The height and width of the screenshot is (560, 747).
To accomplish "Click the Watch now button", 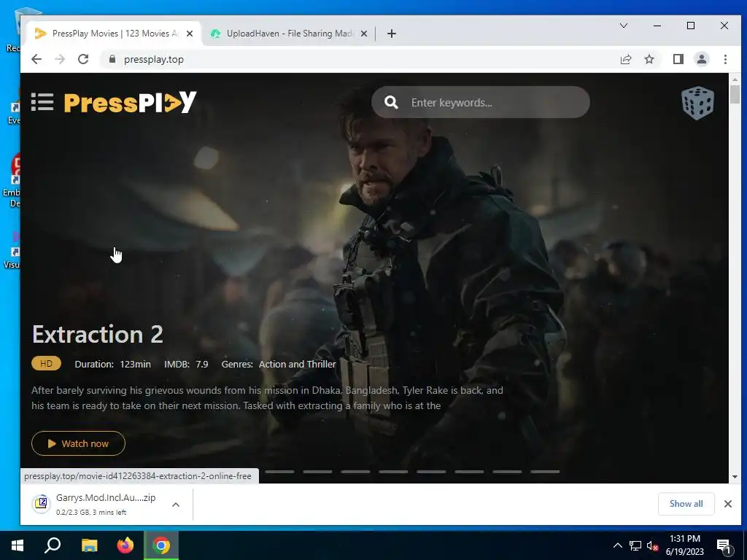I will (x=78, y=443).
